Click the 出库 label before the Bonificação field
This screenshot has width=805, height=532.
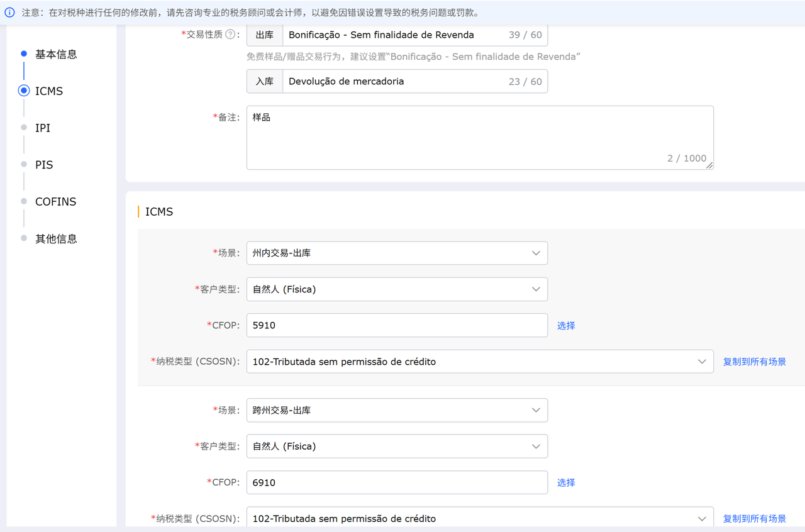coord(265,35)
